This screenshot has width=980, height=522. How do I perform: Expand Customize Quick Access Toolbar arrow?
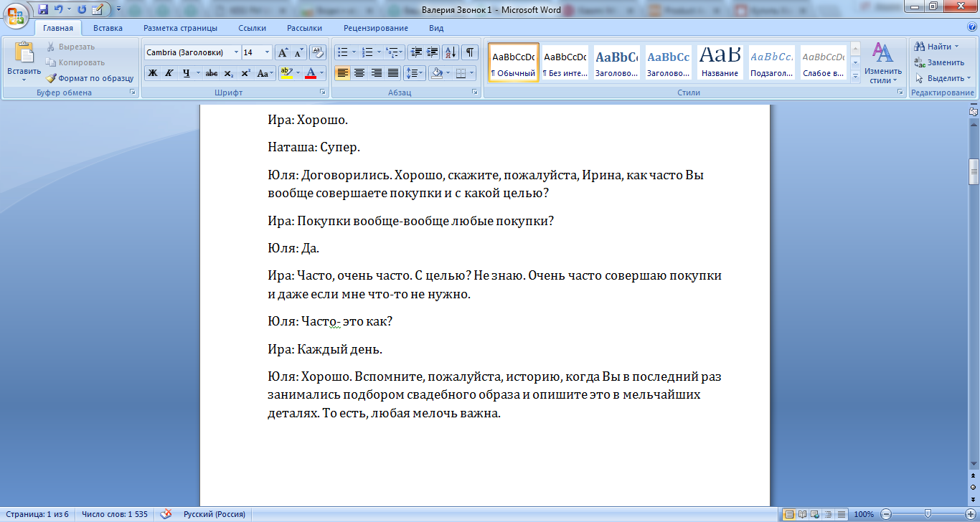click(x=118, y=9)
